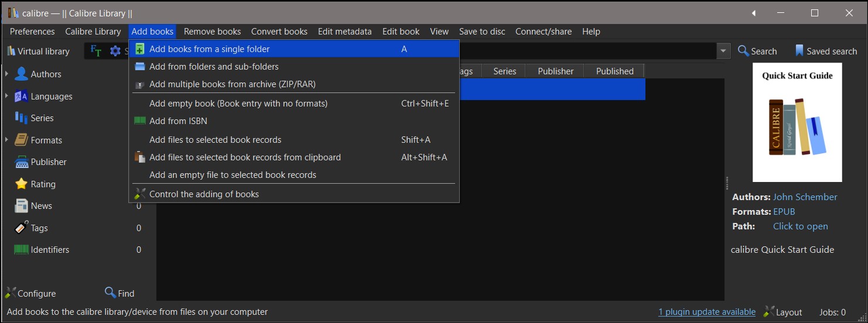Click the Identifiers barcode icon
The image size is (868, 323).
point(21,249)
